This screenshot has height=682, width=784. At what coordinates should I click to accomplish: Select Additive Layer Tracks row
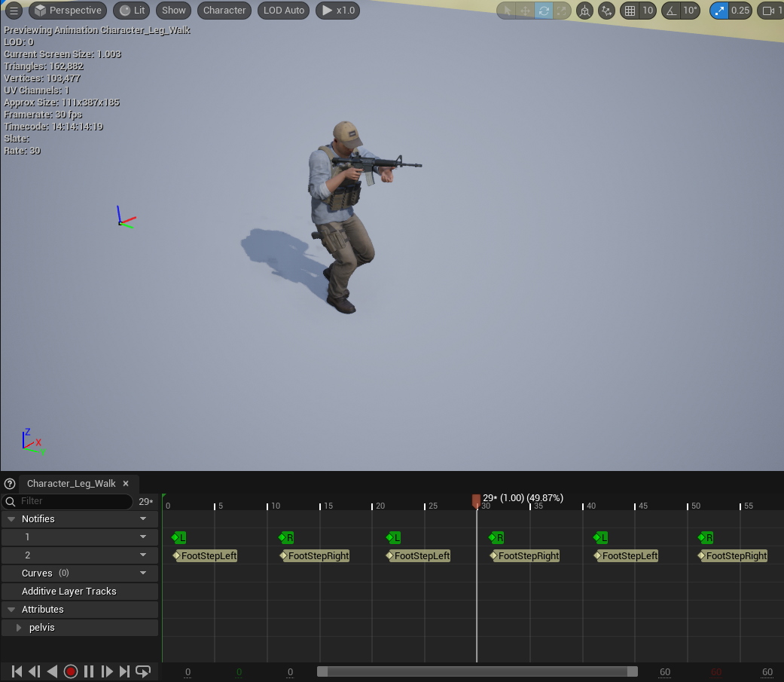tap(80, 591)
